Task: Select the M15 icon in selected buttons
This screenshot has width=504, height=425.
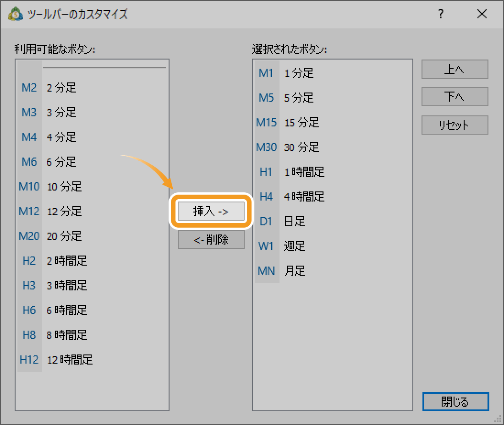Action: click(267, 123)
